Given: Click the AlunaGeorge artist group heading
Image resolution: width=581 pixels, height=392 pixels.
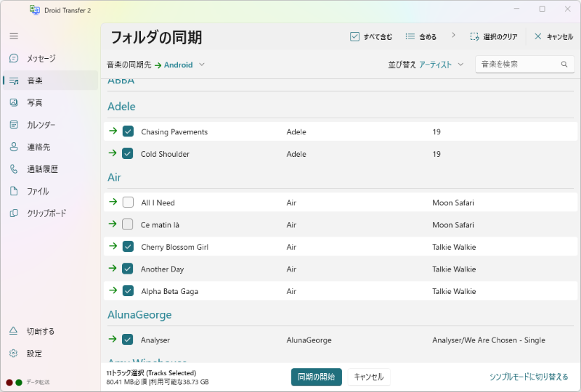Looking at the screenshot, I should (x=139, y=314).
